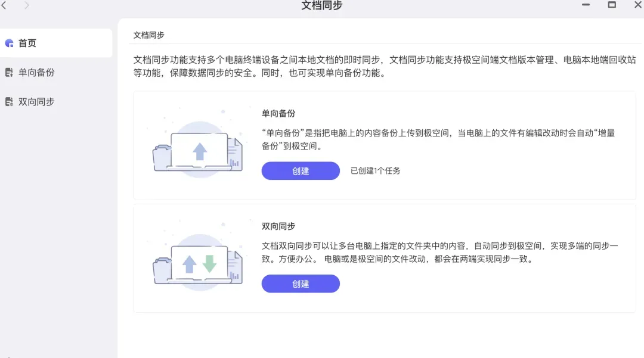Minimize the 文档同步 window
Viewport: 644px width, 358px height.
(585, 5)
